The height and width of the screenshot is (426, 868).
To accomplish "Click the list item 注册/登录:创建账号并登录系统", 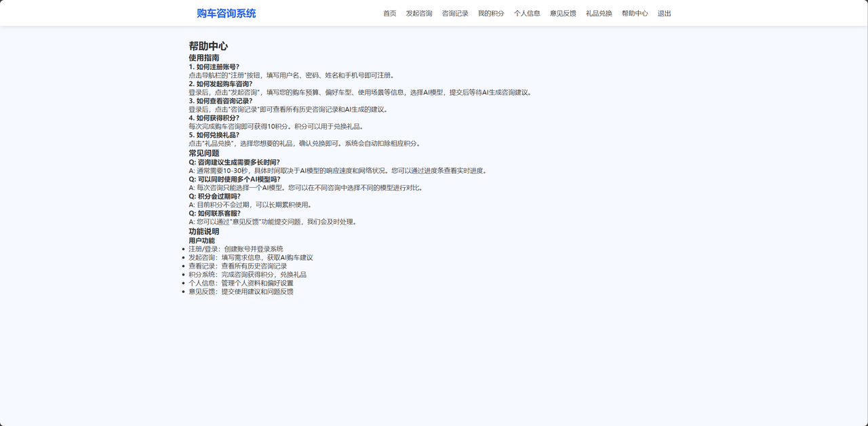I will (236, 249).
